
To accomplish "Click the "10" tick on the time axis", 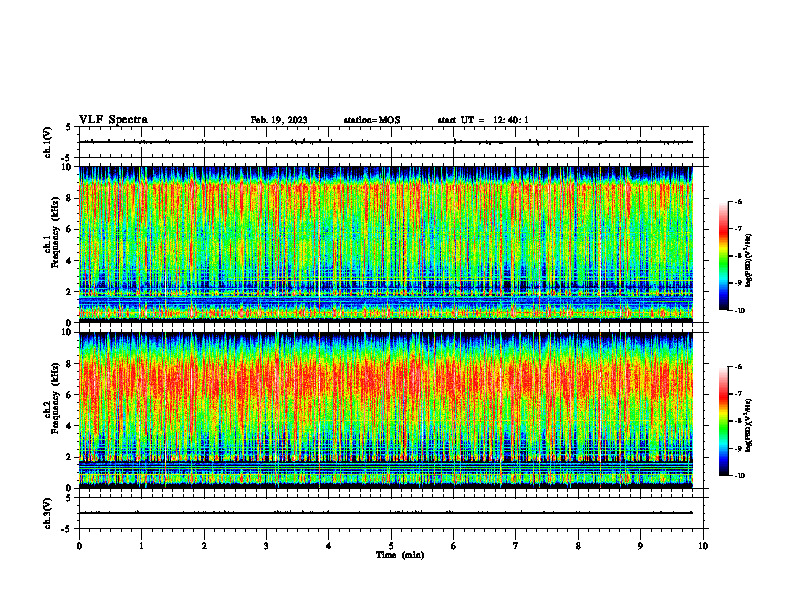I will click(x=703, y=546).
